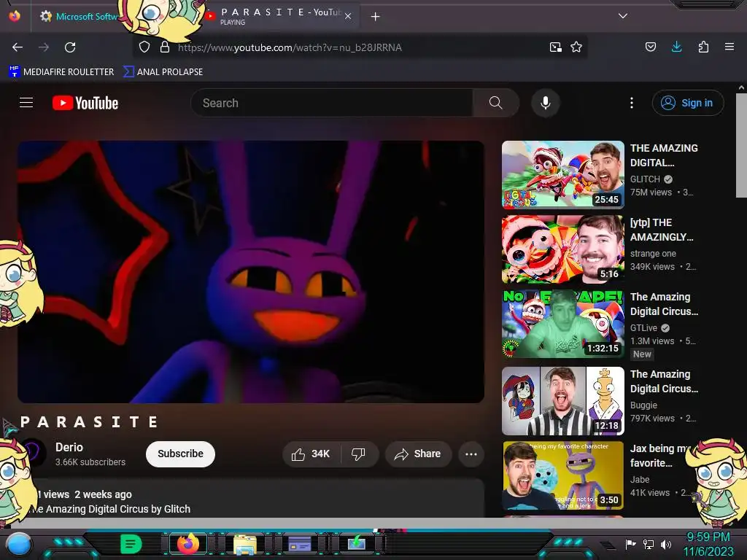Screen dimensions: 747x560
Task: View site info via the padlock icon
Action: click(165, 47)
